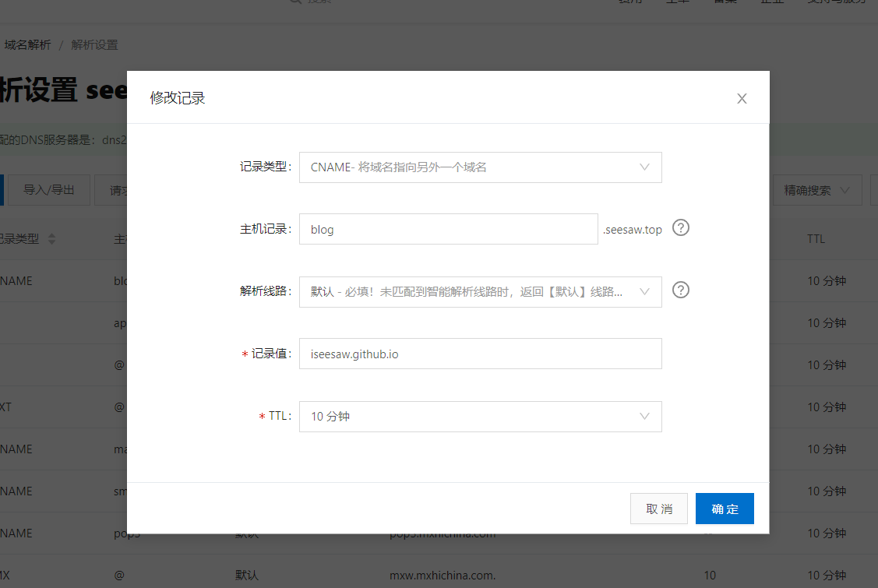The height and width of the screenshot is (588, 878).
Task: Click the X to close 修改记录 dialog
Action: click(741, 98)
